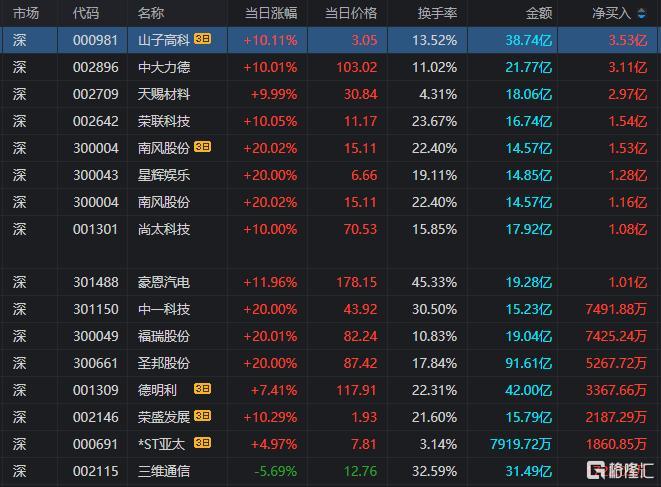661x487 pixels.
Task: Open stock 中大力德
Action: click(x=164, y=67)
